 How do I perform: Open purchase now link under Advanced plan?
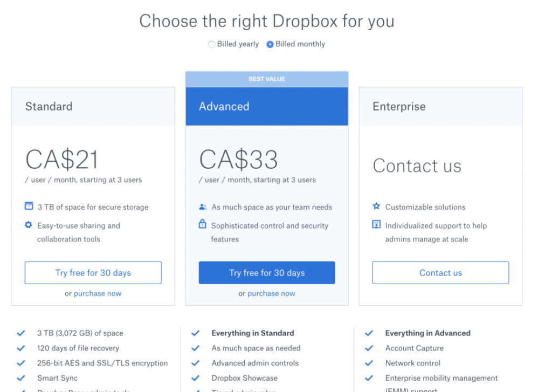[x=272, y=293]
